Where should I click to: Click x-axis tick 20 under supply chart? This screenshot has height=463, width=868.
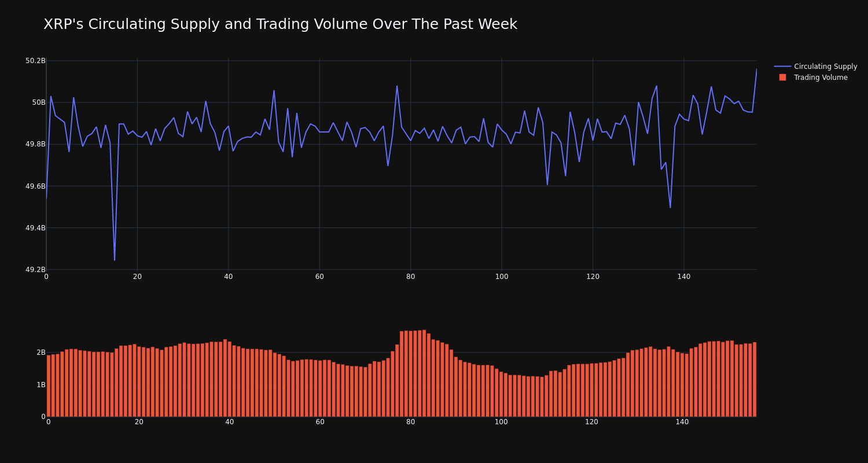(137, 277)
